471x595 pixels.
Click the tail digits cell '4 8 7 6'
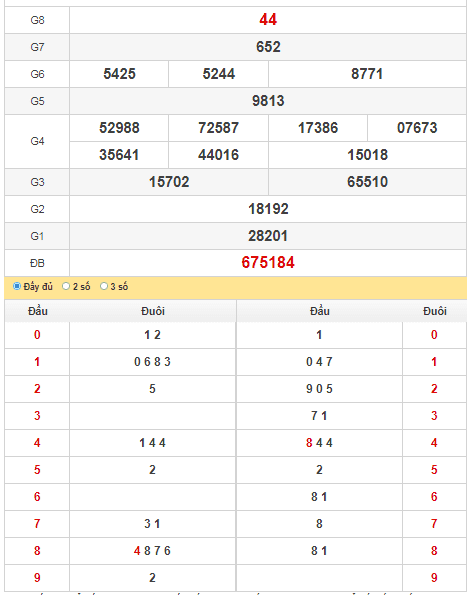(152, 551)
